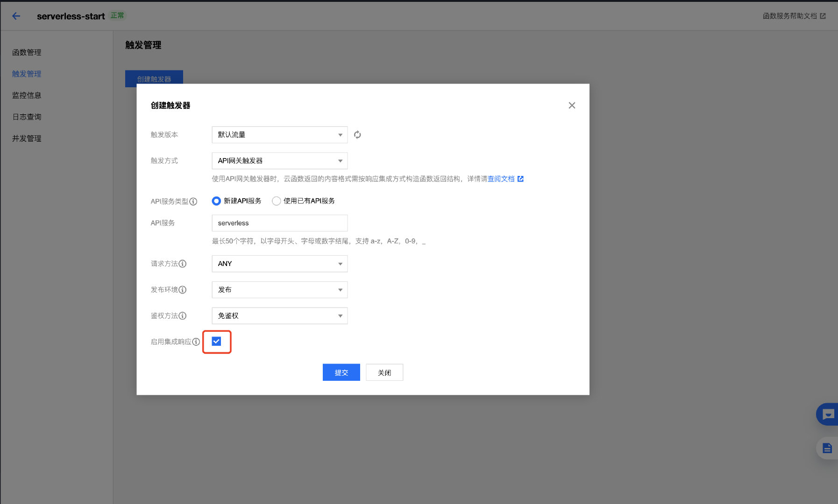Open 函数管理 in the left sidebar
This screenshot has width=838, height=504.
[27, 52]
